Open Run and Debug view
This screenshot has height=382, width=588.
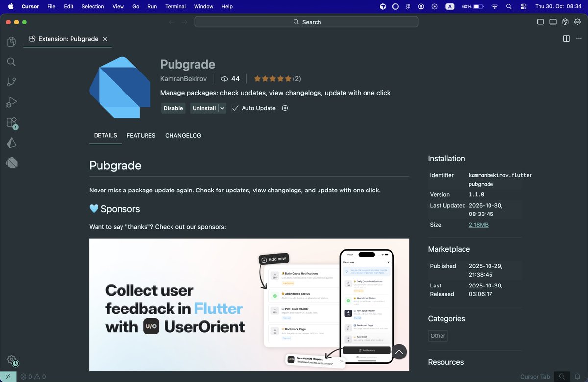[x=11, y=102]
